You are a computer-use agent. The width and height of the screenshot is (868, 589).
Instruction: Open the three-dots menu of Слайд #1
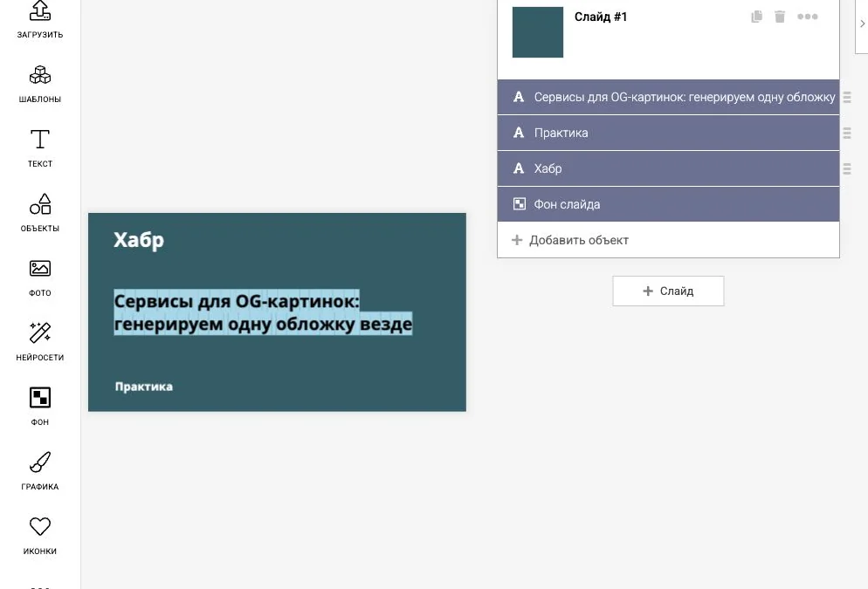click(x=807, y=17)
